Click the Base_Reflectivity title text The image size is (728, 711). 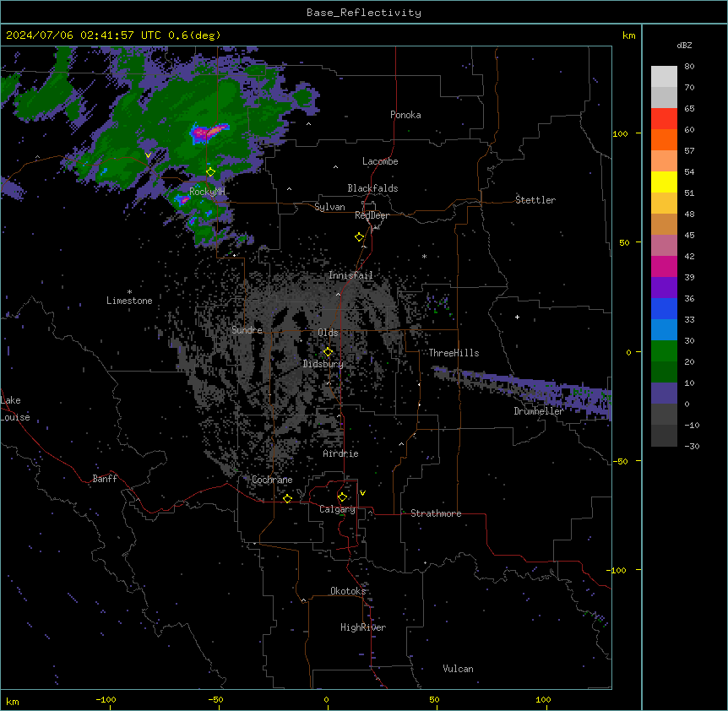(364, 13)
